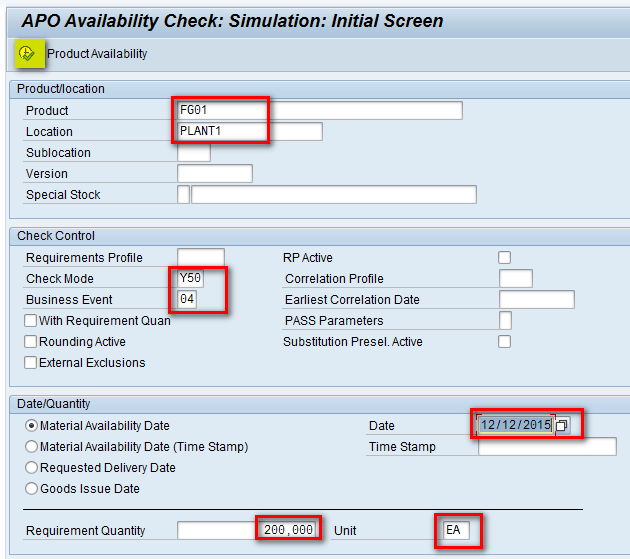This screenshot has width=630, height=559.
Task: Click the Check Mode field Y50
Action: point(190,278)
